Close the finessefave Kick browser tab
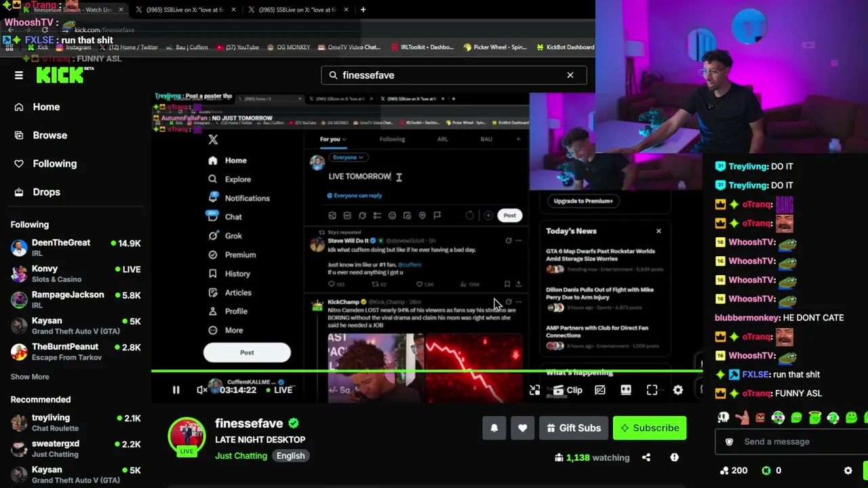The height and width of the screenshot is (488, 868). click(x=121, y=9)
